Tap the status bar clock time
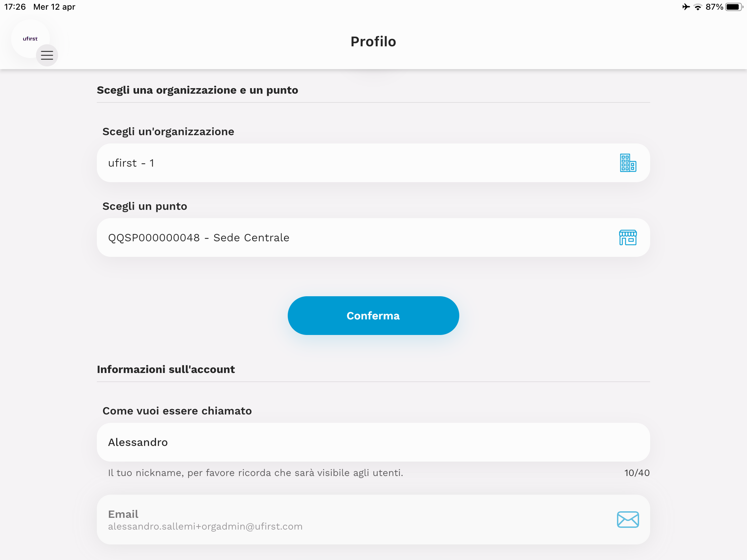 (x=15, y=7)
